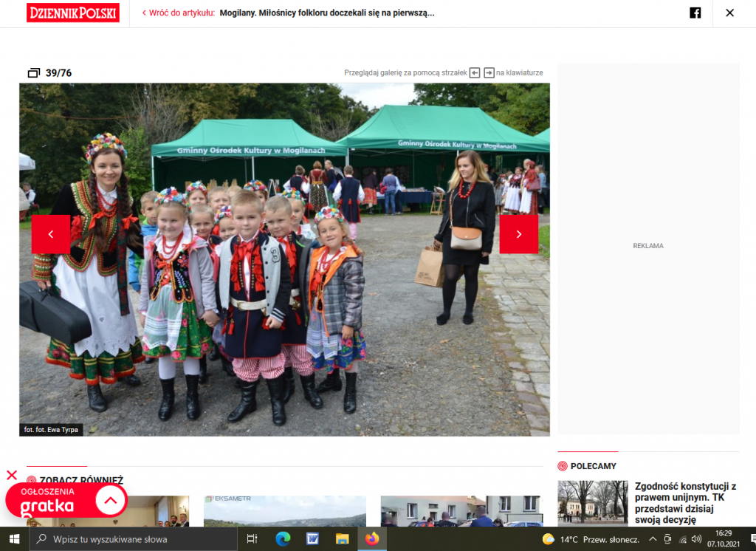756x551 pixels.
Task: Expand the Gratka ogłoszenia widget chevron
Action: point(111,501)
